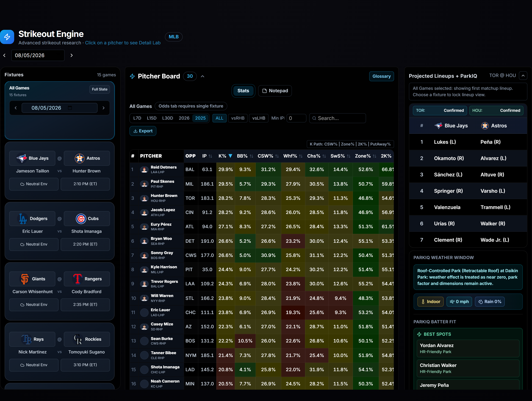Toggle TOR Confirmed lineup status
The width and height of the screenshot is (532, 401).
coord(440,111)
